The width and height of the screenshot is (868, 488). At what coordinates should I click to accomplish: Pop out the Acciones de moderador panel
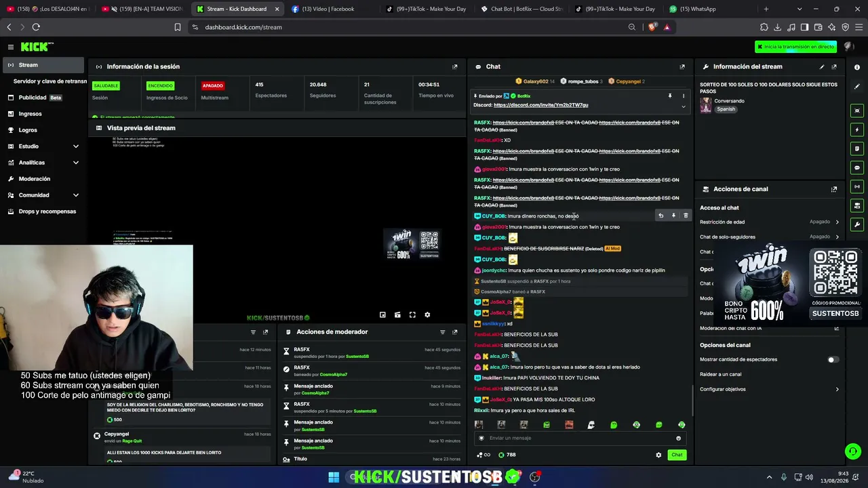454,332
